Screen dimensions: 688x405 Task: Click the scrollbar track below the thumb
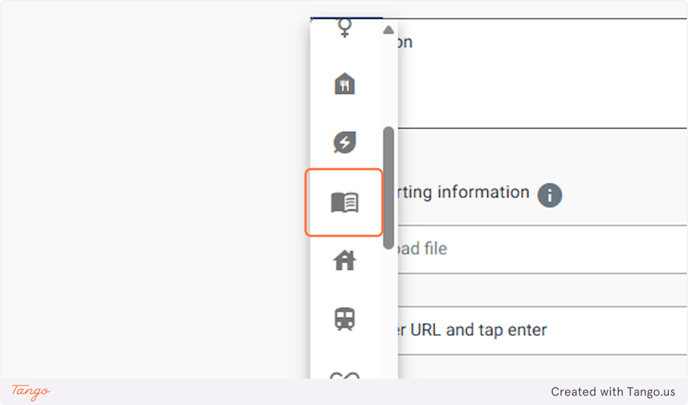(388, 314)
